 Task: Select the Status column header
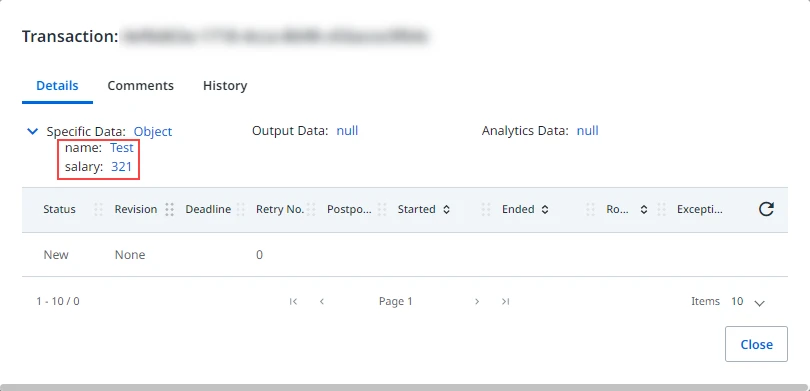point(59,209)
